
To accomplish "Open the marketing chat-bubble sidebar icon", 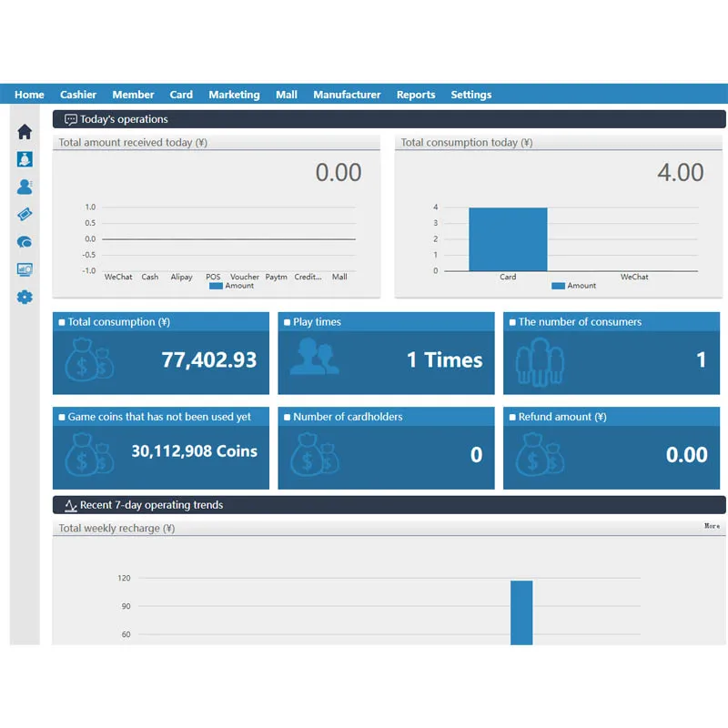I will point(25,242).
